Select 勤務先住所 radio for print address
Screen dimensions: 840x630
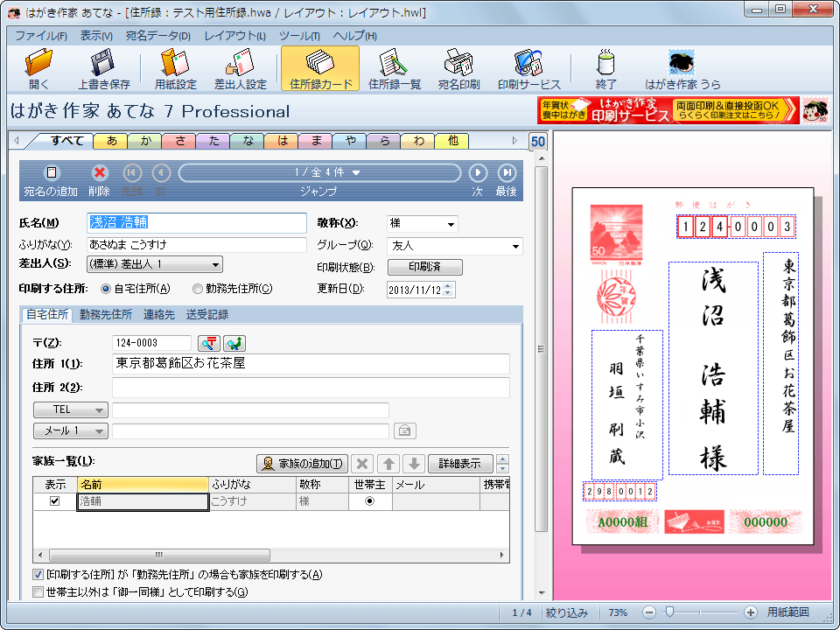click(197, 289)
